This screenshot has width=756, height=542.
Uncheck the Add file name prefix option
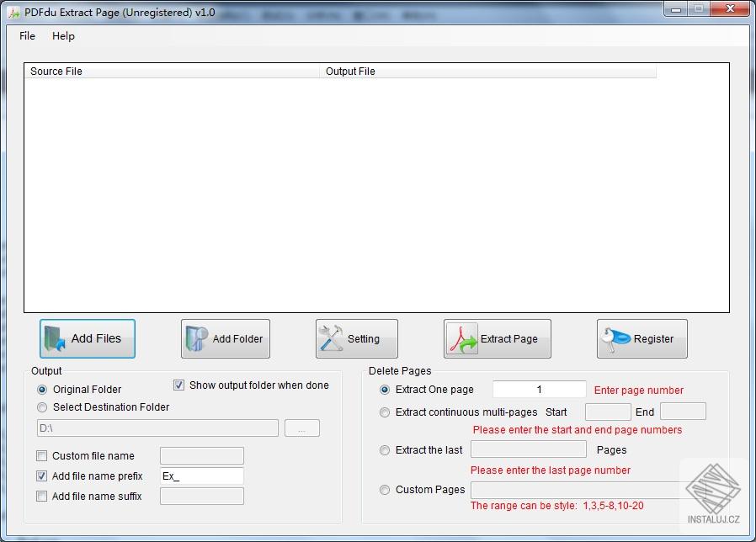click(41, 476)
